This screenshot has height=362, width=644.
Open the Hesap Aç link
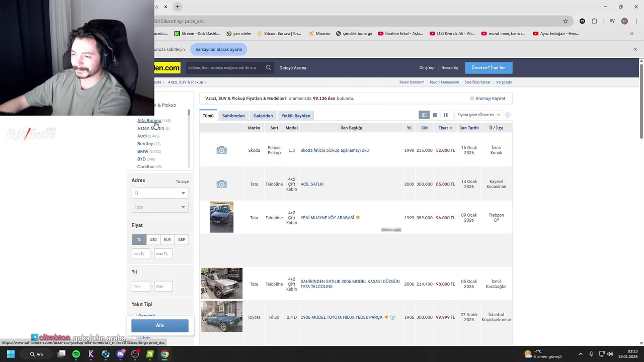pos(450,68)
